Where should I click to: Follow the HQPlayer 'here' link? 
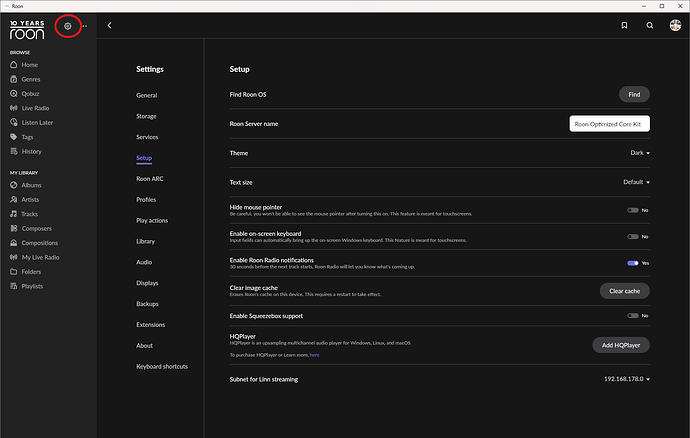(315, 355)
